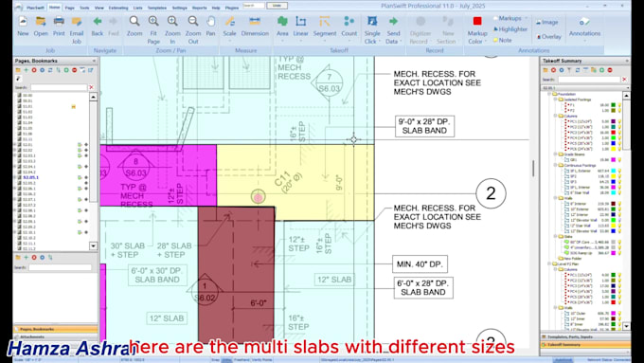Toggle visibility bulb for SF2
The image size is (644, 363).
[x=619, y=176]
